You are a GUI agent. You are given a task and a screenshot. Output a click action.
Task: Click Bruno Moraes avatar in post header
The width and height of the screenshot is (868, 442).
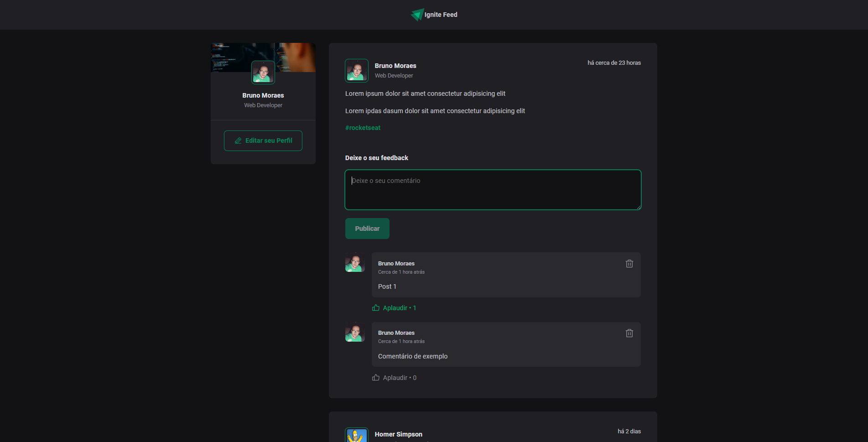coord(357,71)
